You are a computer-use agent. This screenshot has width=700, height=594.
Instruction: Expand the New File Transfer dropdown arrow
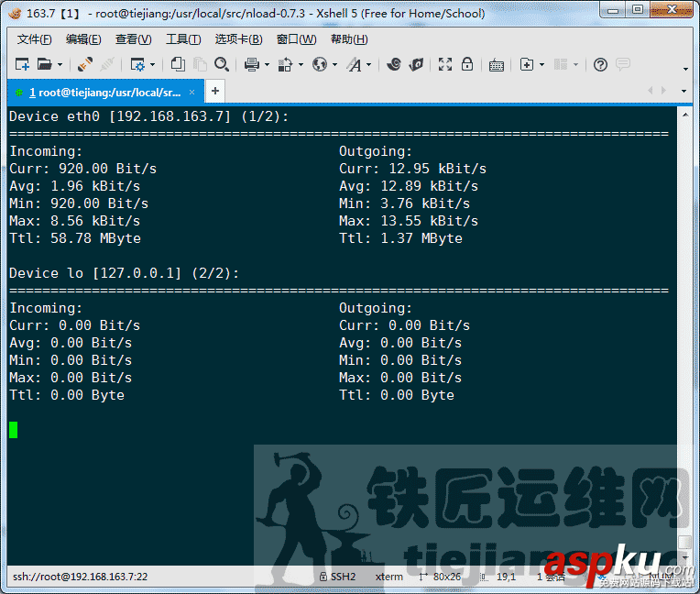point(542,65)
